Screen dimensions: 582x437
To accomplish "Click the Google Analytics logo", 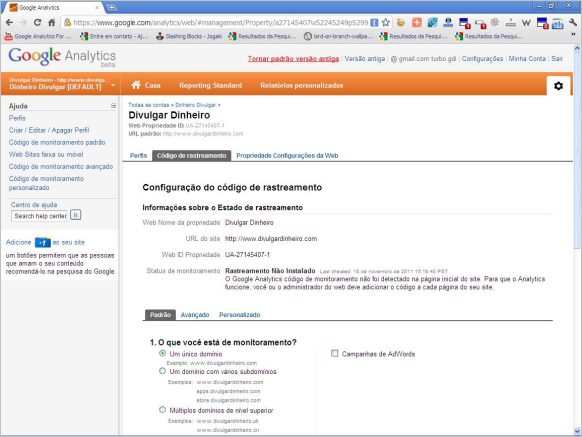I will 62,57.
